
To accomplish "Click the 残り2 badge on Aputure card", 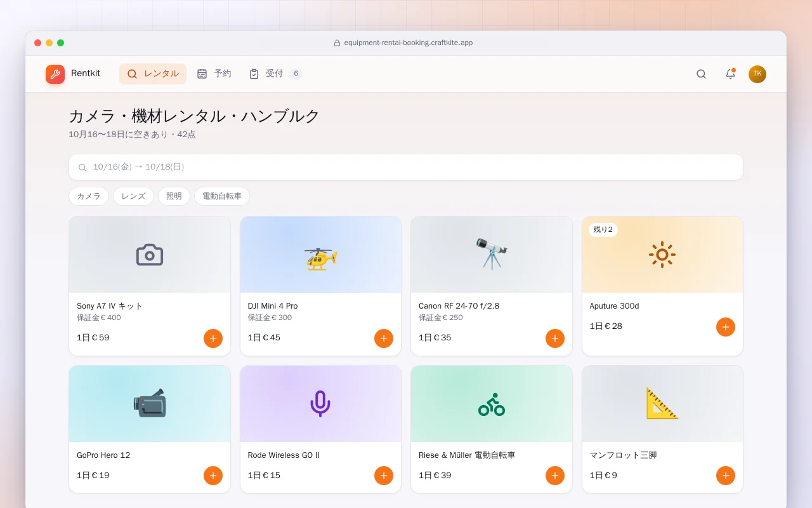I will (x=603, y=230).
